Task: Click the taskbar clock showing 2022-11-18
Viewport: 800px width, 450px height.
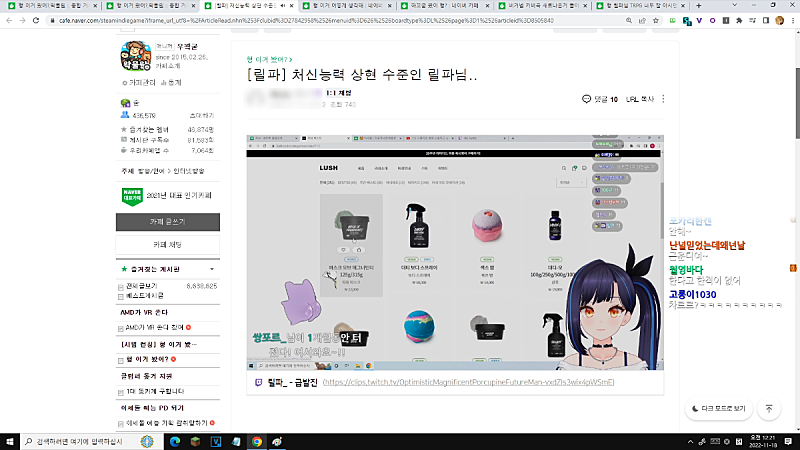Action: pos(763,441)
